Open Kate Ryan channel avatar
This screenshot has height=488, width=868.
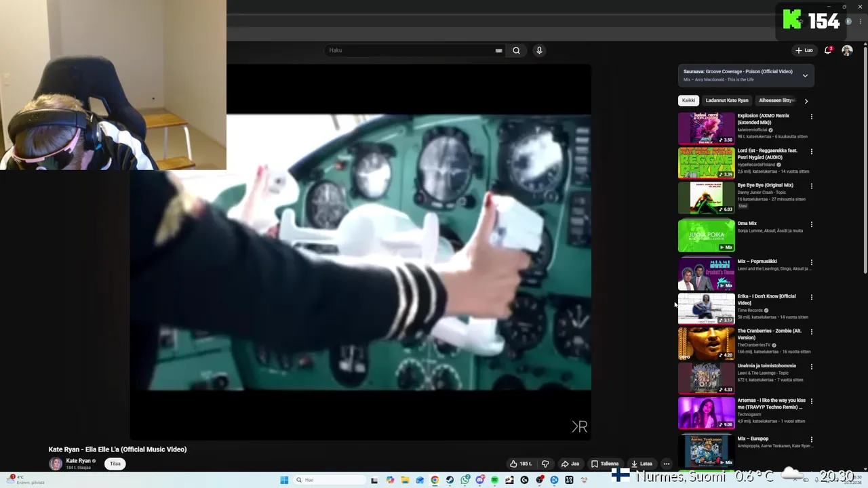click(56, 464)
